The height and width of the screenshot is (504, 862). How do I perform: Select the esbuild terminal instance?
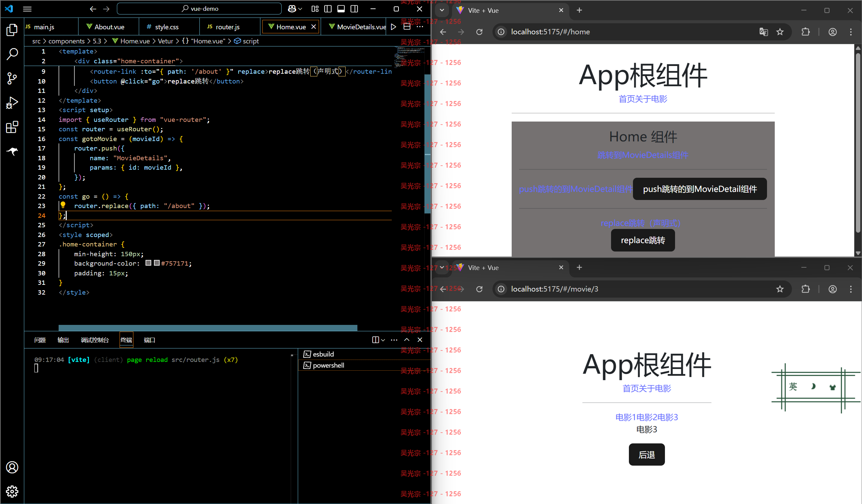(364, 354)
